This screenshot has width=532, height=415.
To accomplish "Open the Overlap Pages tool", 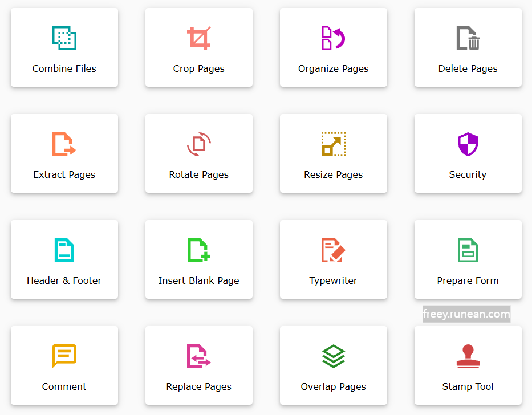I will [x=333, y=356].
